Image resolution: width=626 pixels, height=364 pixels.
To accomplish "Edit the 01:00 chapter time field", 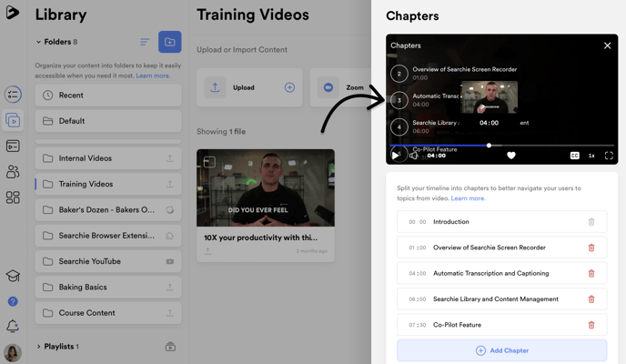I will point(418,248).
